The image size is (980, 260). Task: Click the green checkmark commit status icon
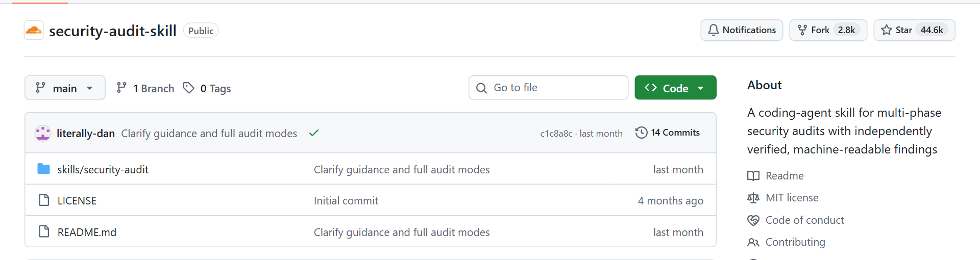(314, 133)
